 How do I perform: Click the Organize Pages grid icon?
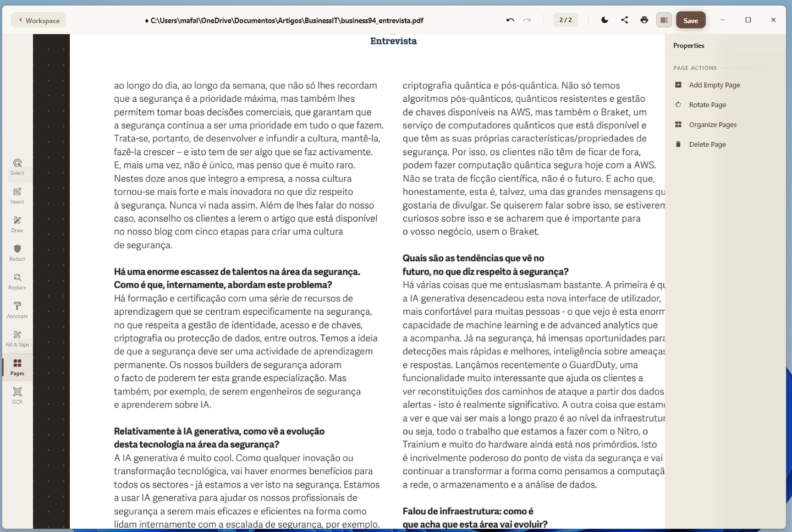coord(678,124)
